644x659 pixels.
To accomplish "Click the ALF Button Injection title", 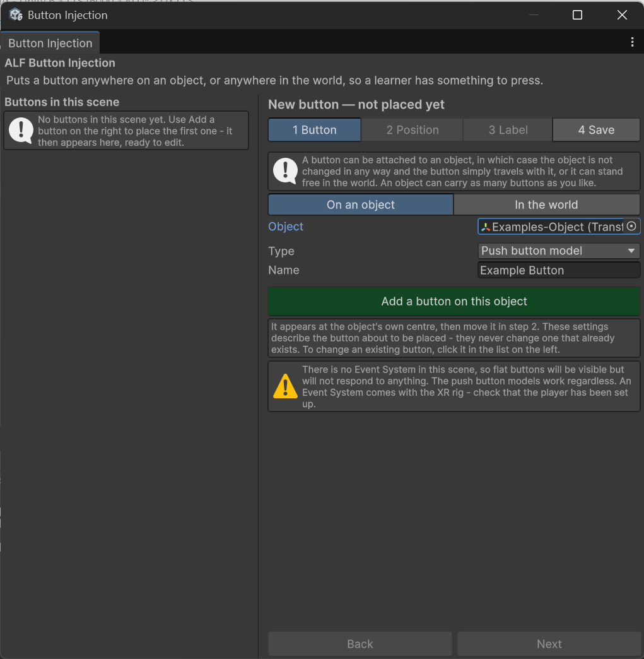I will pyautogui.click(x=60, y=62).
